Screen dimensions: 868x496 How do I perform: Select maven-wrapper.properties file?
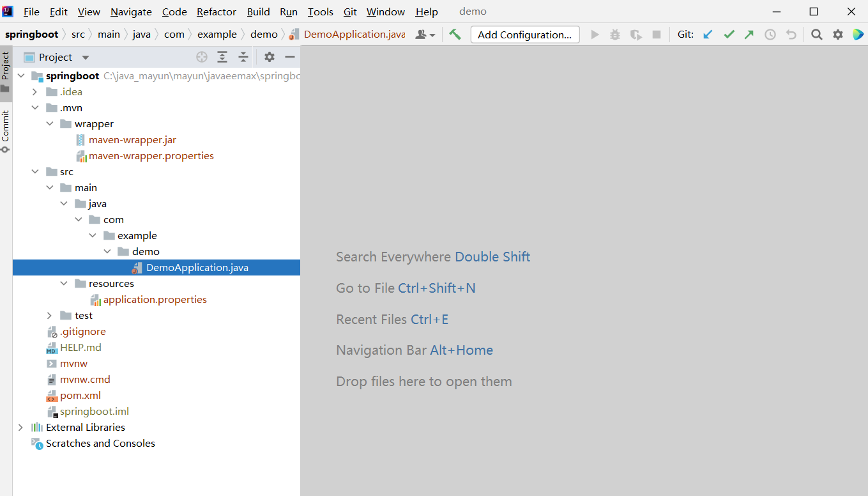(x=151, y=156)
